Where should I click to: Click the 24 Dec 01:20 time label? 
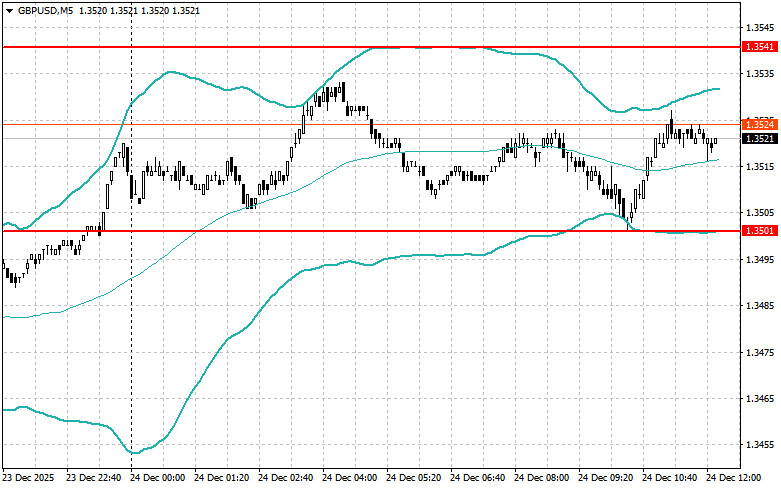click(x=222, y=478)
